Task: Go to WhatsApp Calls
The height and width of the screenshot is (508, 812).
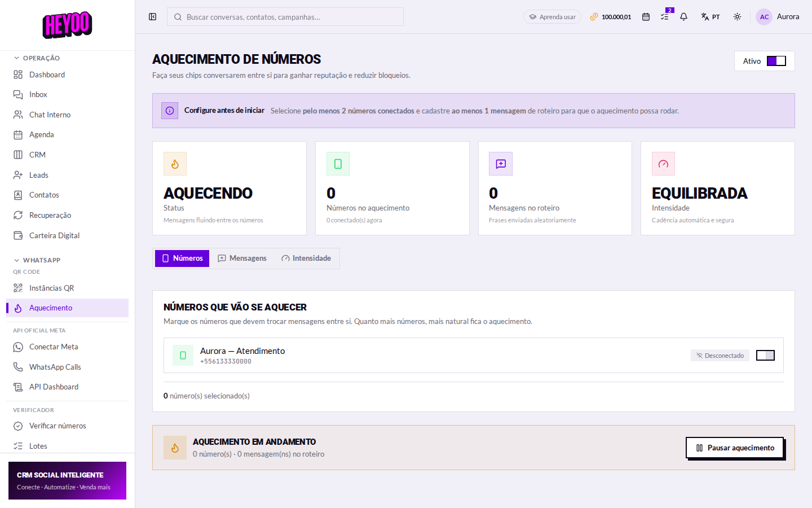Action: click(x=67, y=367)
